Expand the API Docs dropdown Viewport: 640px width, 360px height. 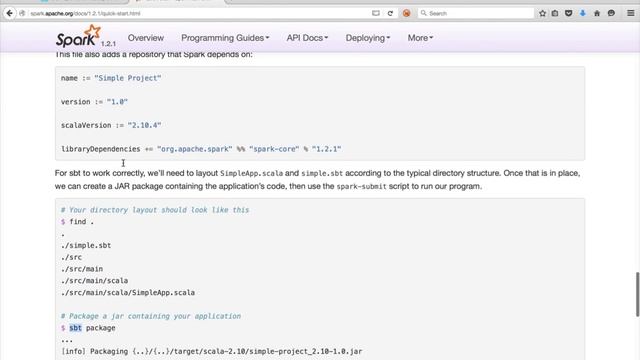click(x=307, y=38)
